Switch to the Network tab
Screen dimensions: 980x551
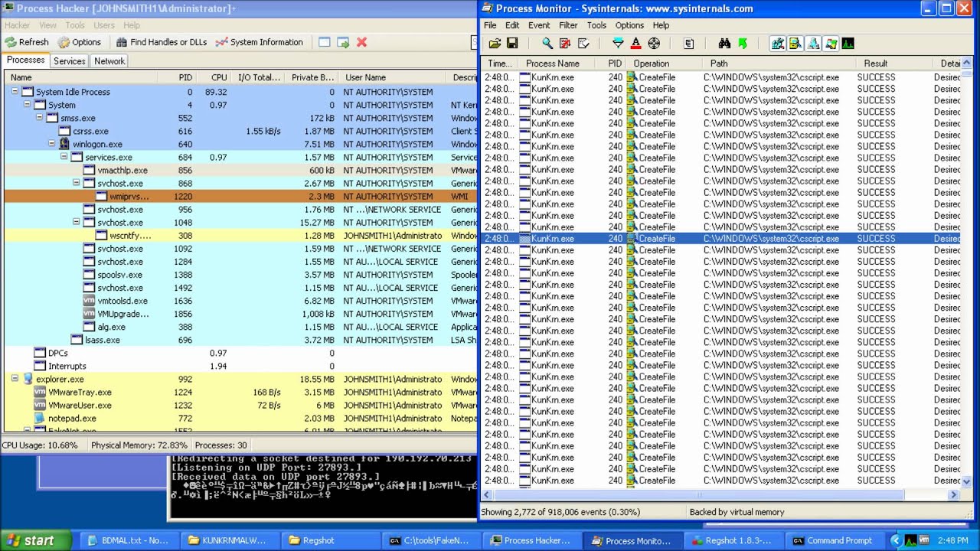click(109, 61)
